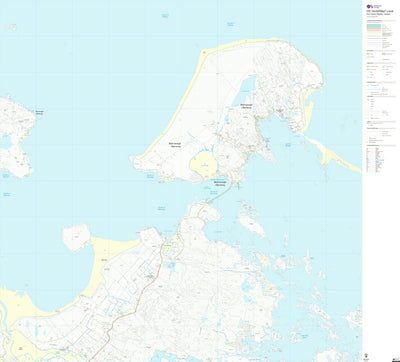Click the round yellow sand area on Berneray
400x362 pixels.
pyautogui.click(x=204, y=164)
